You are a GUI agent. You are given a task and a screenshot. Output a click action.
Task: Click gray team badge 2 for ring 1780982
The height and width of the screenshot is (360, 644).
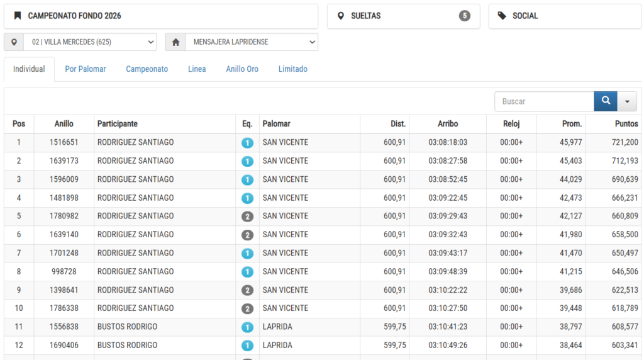(247, 216)
